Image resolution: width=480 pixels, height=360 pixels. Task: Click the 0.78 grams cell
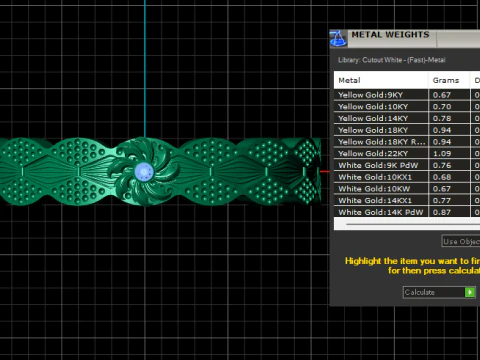[x=449, y=118]
